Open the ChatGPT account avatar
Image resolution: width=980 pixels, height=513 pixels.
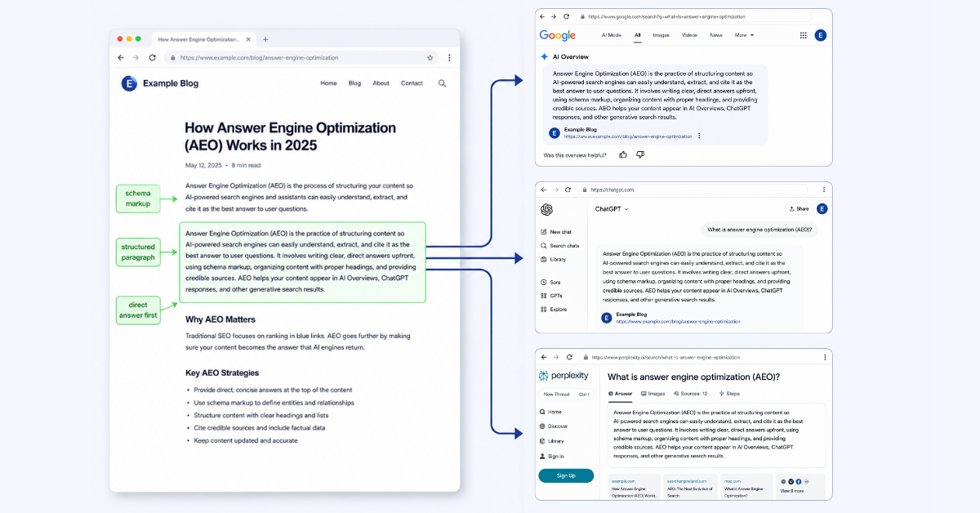pyautogui.click(x=822, y=209)
